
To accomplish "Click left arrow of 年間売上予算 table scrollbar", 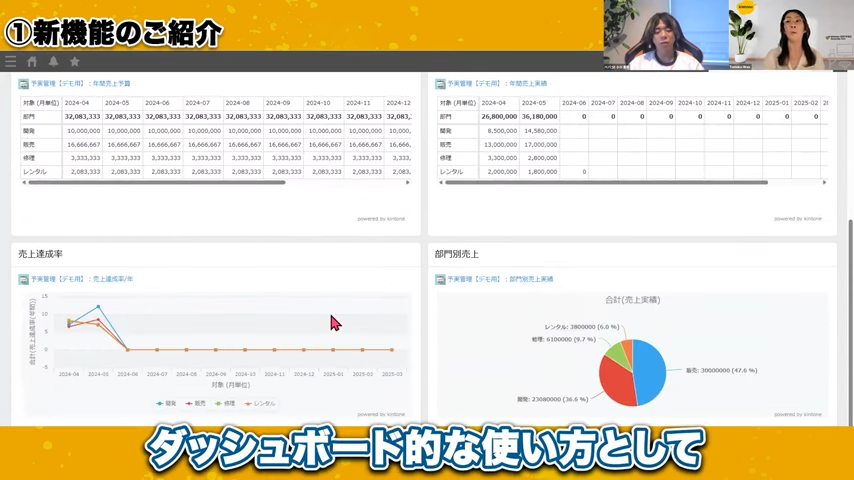I will pyautogui.click(x=23, y=183).
